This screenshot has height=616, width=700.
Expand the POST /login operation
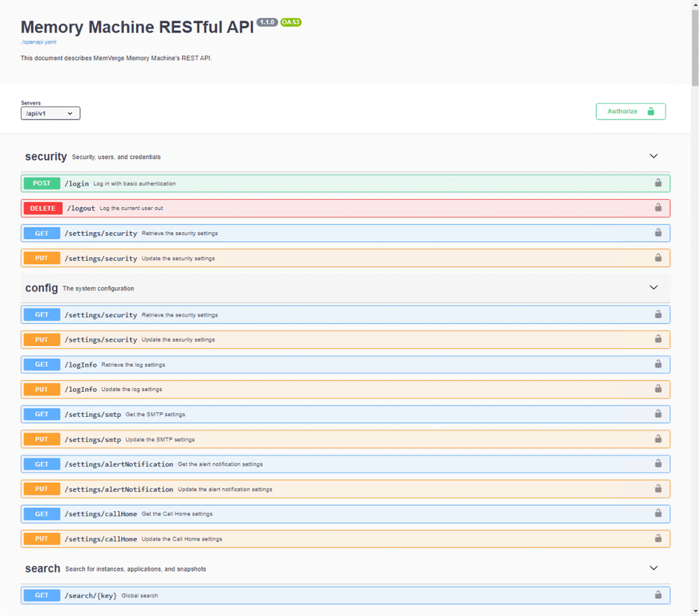(345, 183)
